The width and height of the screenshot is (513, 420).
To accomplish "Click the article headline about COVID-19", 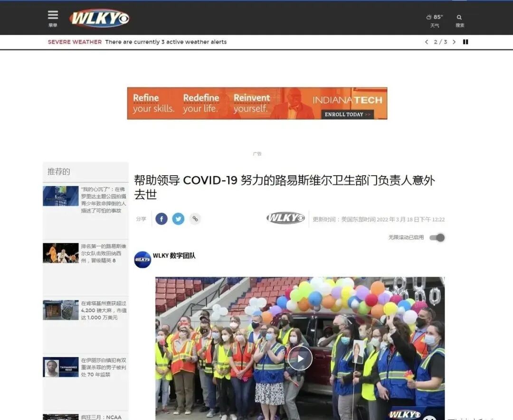I will click(x=285, y=187).
